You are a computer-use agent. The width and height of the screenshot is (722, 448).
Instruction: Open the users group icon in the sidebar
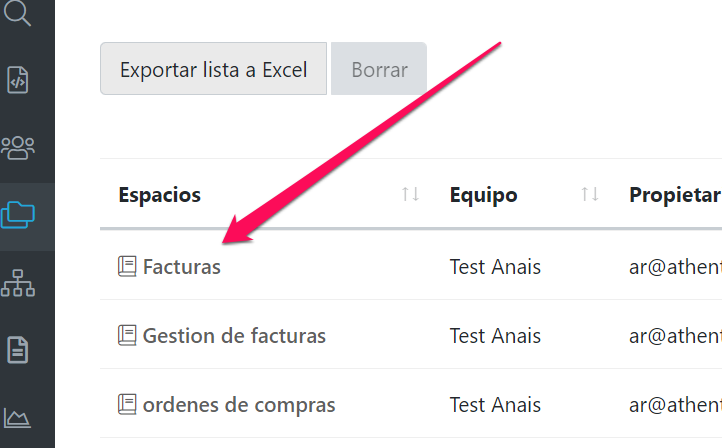18,147
